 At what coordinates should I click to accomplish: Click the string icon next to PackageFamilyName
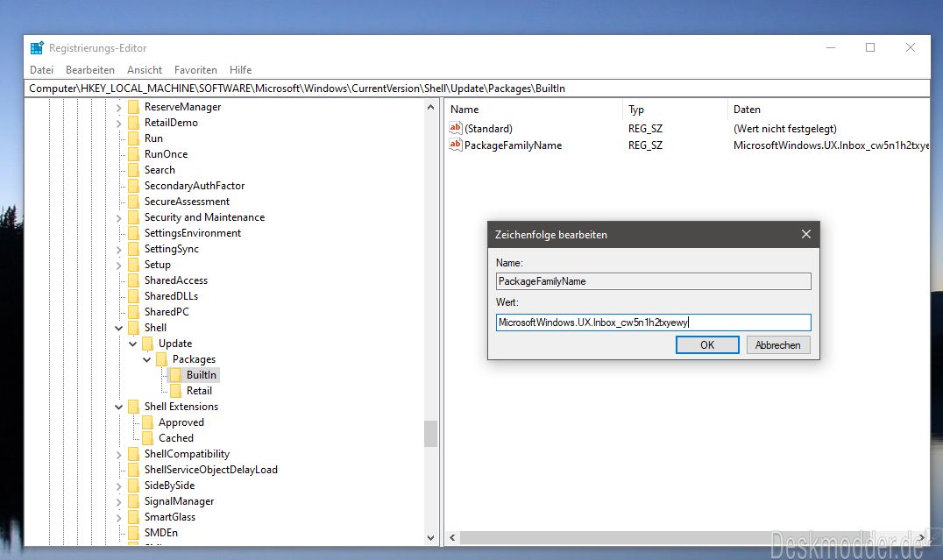pos(455,145)
